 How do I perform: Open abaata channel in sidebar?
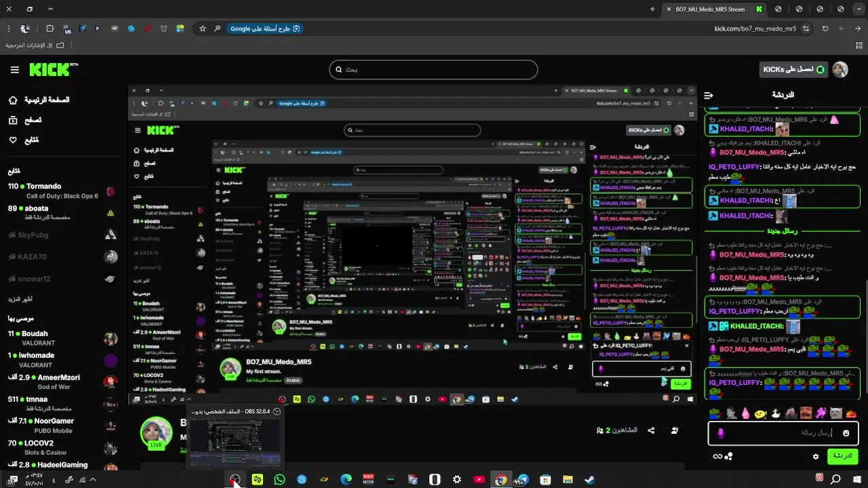tap(61, 212)
